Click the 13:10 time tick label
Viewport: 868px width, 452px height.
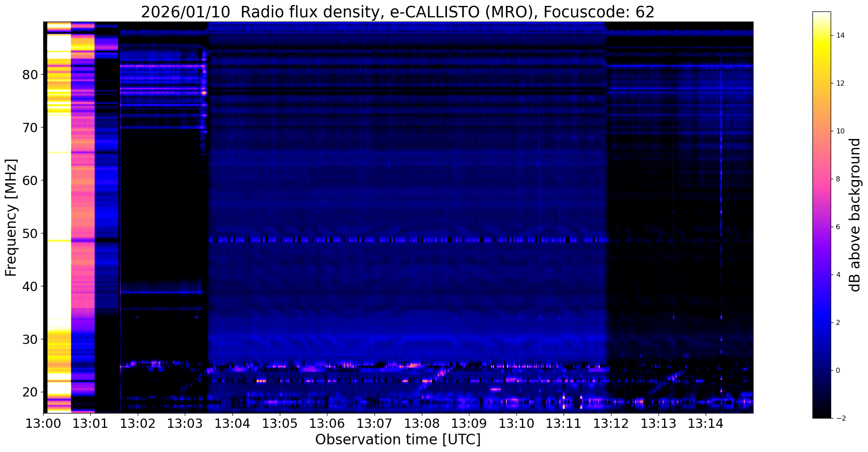pyautogui.click(x=516, y=423)
